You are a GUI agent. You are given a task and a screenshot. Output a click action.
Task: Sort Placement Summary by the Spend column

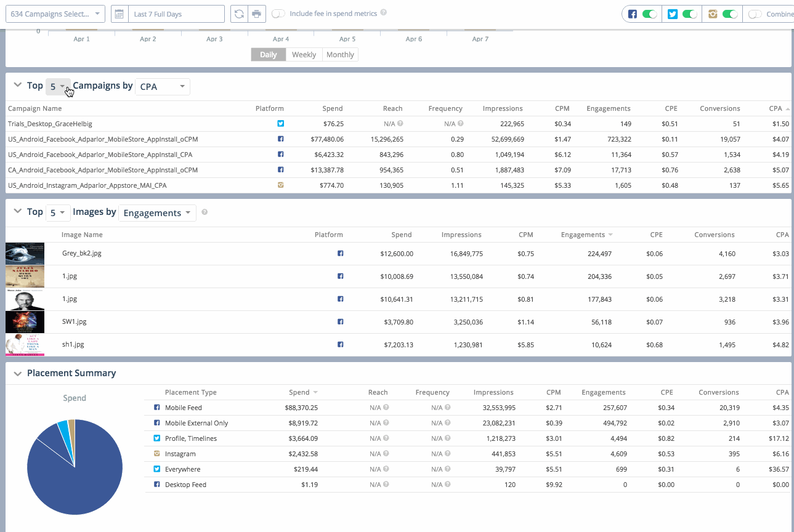pos(300,392)
